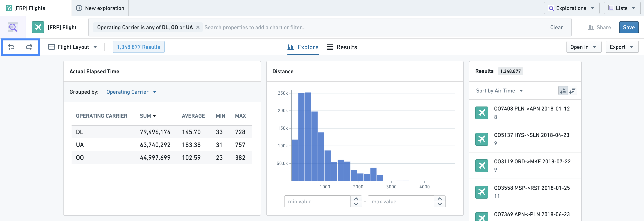Click the DL carrier row
The width and height of the screenshot is (644, 221).
click(162, 132)
